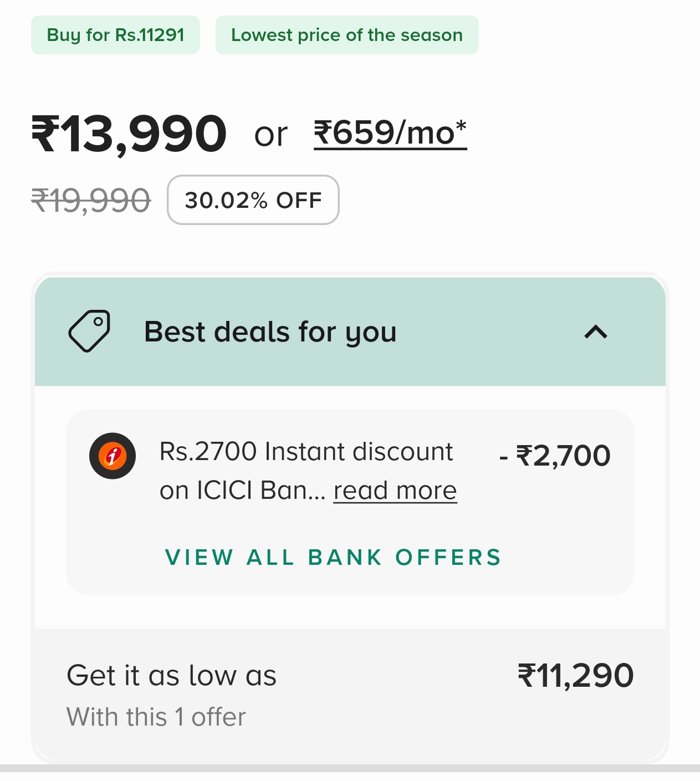The height and width of the screenshot is (781, 700).
Task: Open the ₹659/mo EMI link
Action: (390, 134)
